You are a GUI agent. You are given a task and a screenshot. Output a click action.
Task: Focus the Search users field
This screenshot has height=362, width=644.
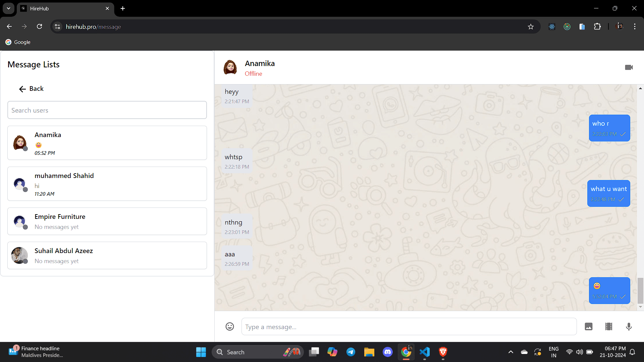pyautogui.click(x=107, y=110)
